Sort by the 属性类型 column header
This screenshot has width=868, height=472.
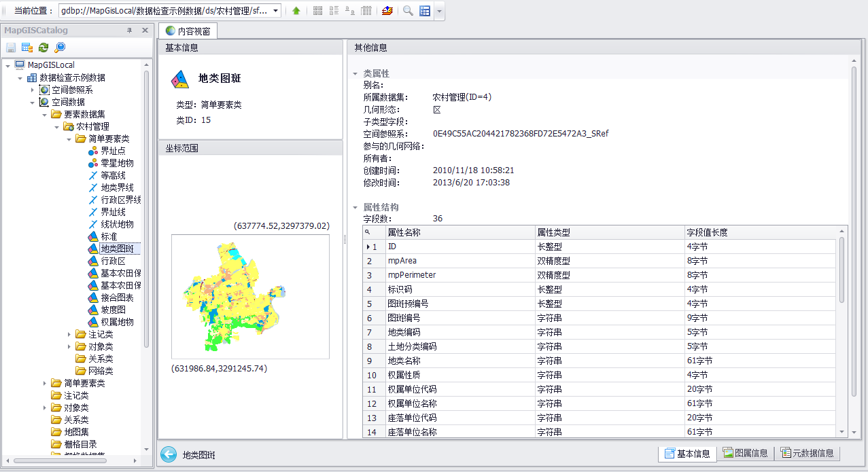(610, 232)
